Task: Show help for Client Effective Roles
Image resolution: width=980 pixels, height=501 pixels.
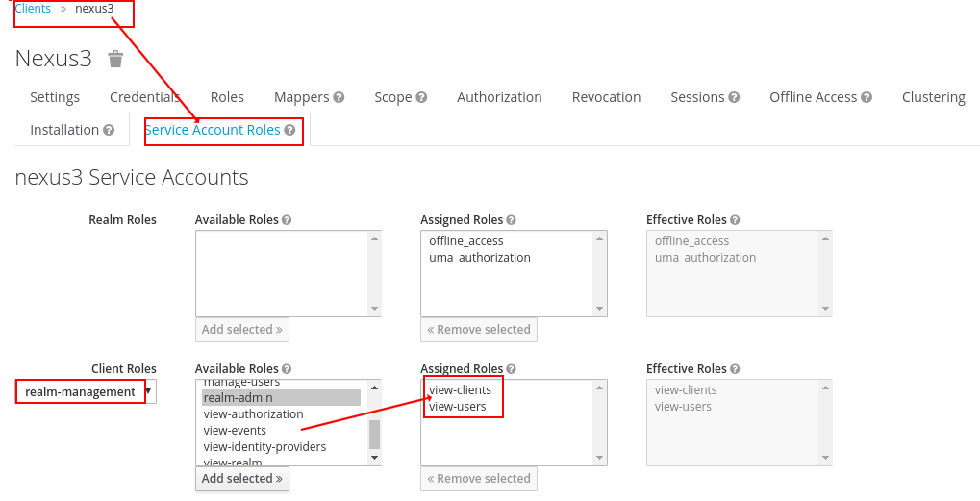Action: (x=735, y=369)
